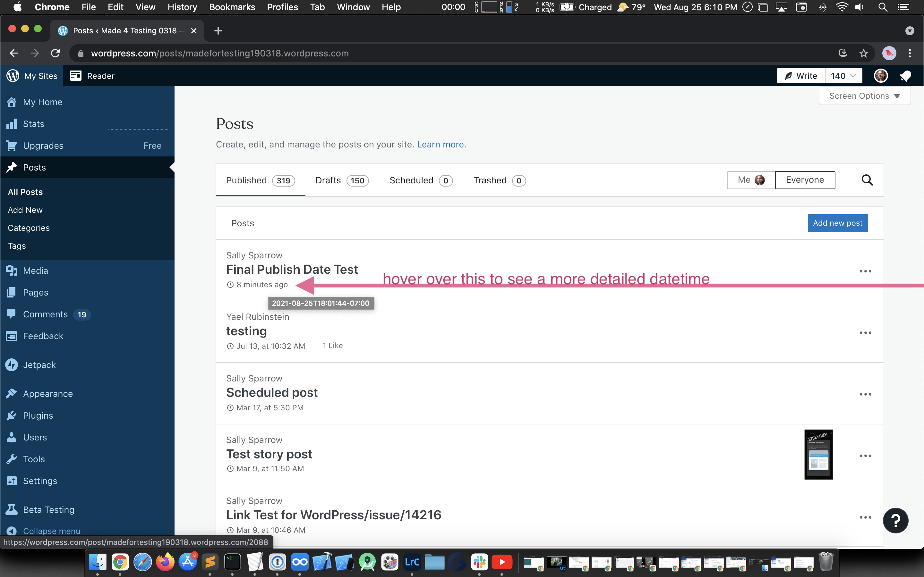Open the post search magnifier icon

867,180
